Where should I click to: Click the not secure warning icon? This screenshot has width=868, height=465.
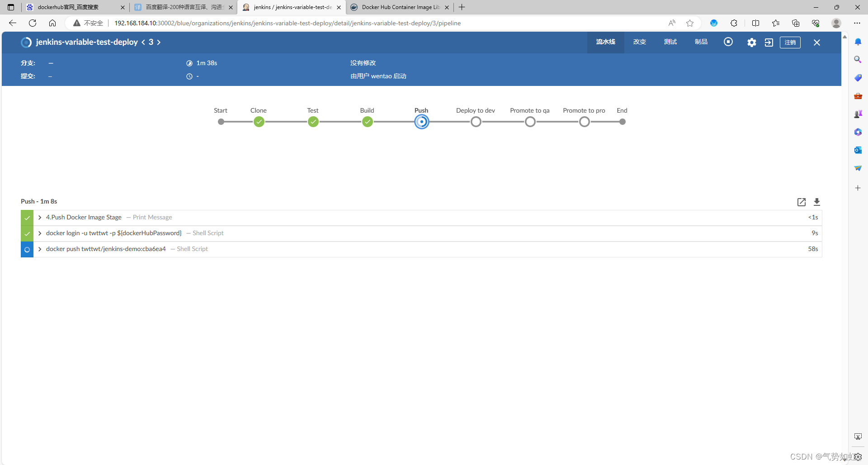pos(77,23)
